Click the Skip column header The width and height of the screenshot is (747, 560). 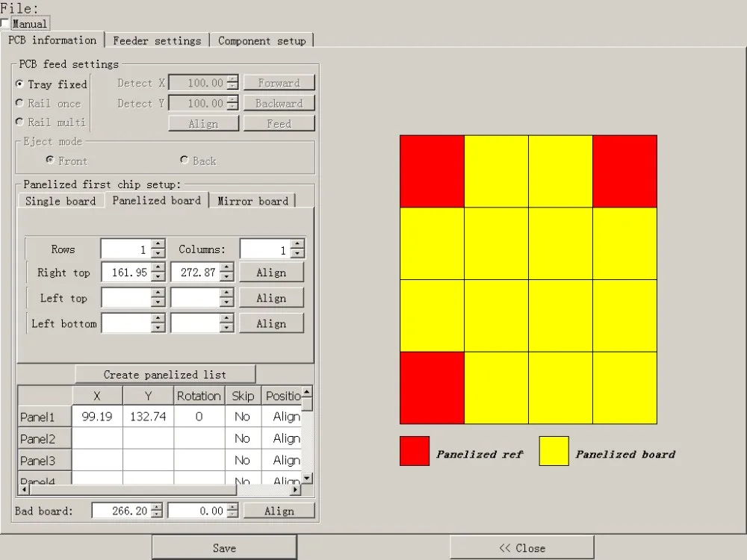pyautogui.click(x=243, y=396)
